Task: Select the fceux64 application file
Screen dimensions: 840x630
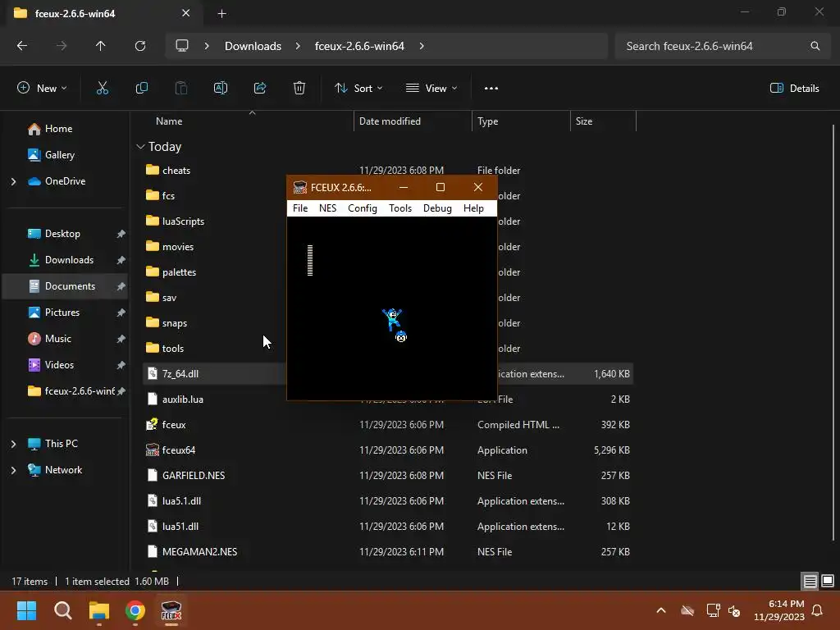Action: click(x=178, y=450)
